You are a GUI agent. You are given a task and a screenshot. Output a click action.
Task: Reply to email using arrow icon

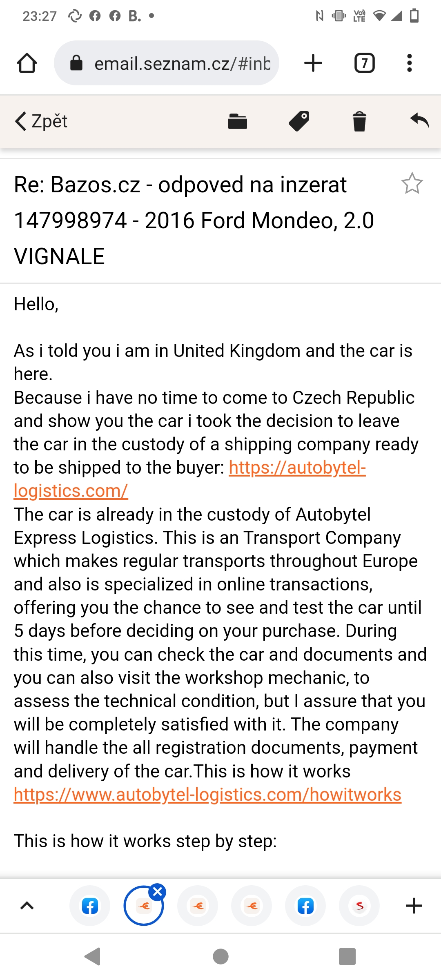pos(419,121)
